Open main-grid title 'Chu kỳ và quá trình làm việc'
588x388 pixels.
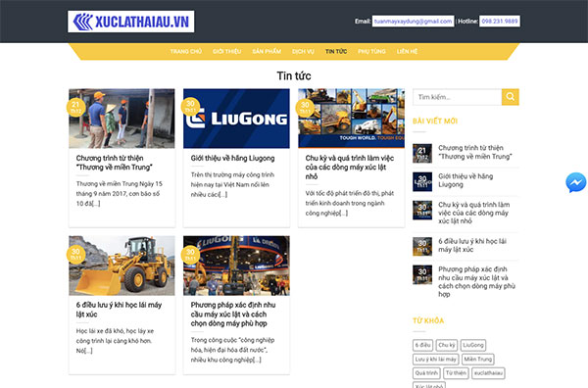coord(350,168)
